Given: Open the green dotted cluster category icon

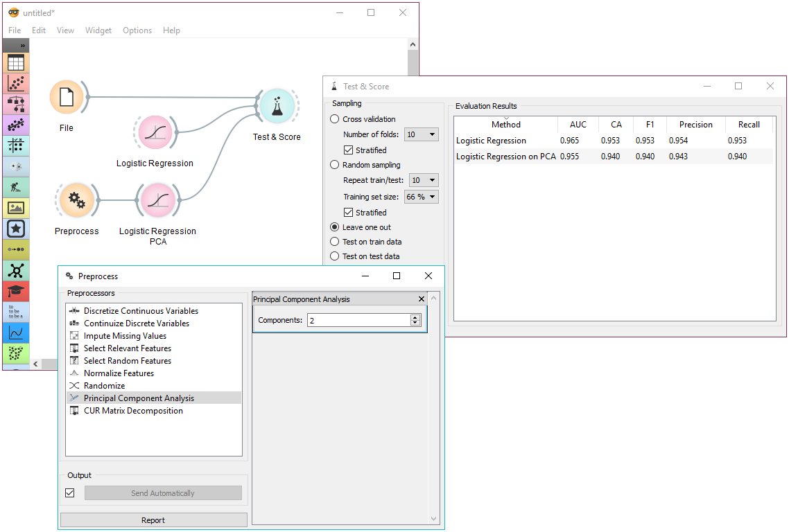Looking at the screenshot, I should tap(15, 353).
